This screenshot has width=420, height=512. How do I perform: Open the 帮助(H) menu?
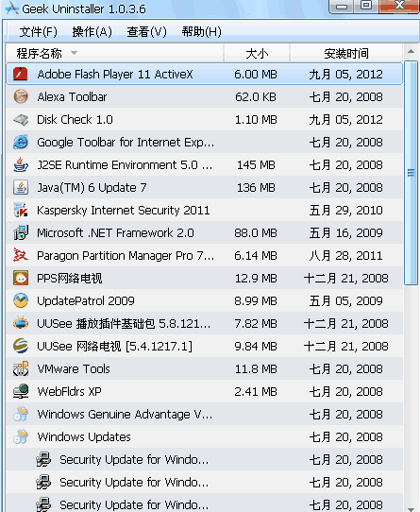coord(201,32)
